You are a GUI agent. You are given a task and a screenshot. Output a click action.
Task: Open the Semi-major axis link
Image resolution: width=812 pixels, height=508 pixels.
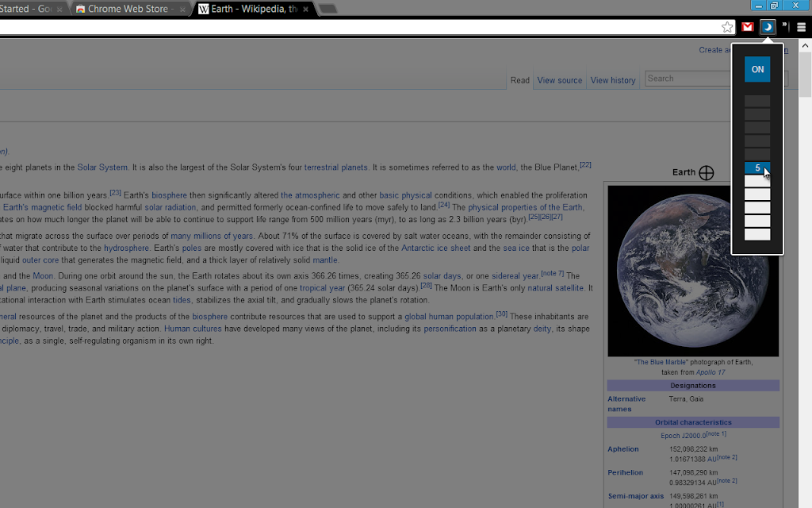[635, 496]
